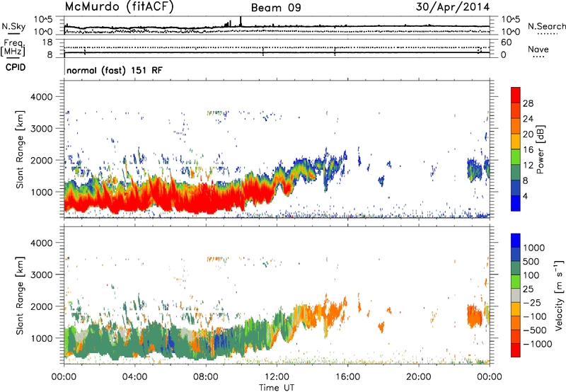Click the "Slant Range [km]" label of the velocity panel

click(x=20, y=296)
